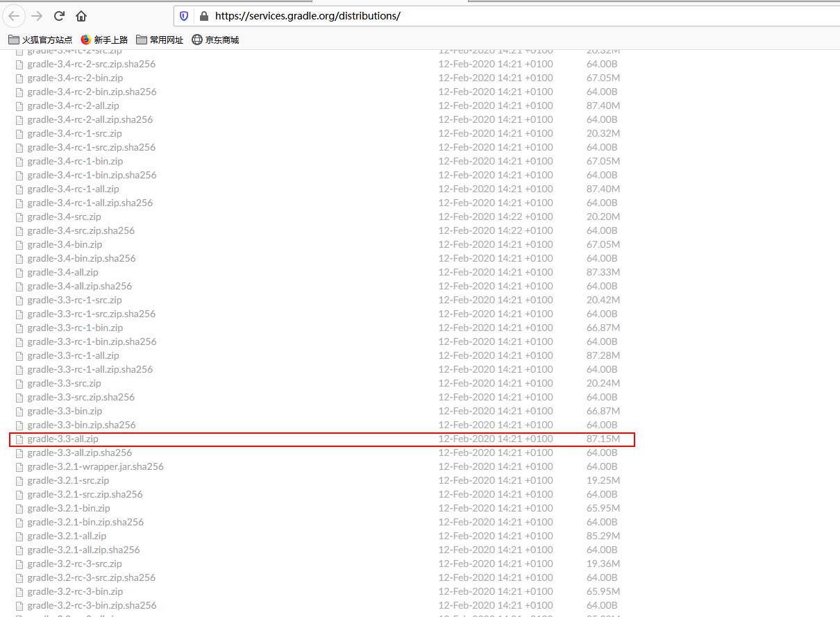Screen dimensions: 840x617
Task: Click file icon next to gradle-3.2.1-all.zip
Action: pos(19,536)
